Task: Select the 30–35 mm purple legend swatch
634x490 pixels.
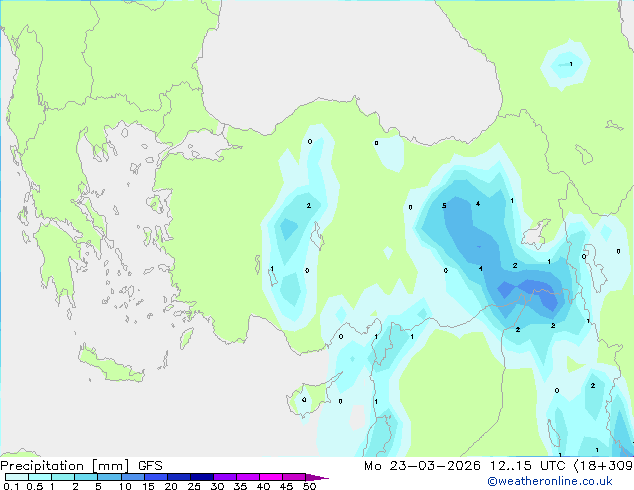Action: pyautogui.click(x=225, y=477)
